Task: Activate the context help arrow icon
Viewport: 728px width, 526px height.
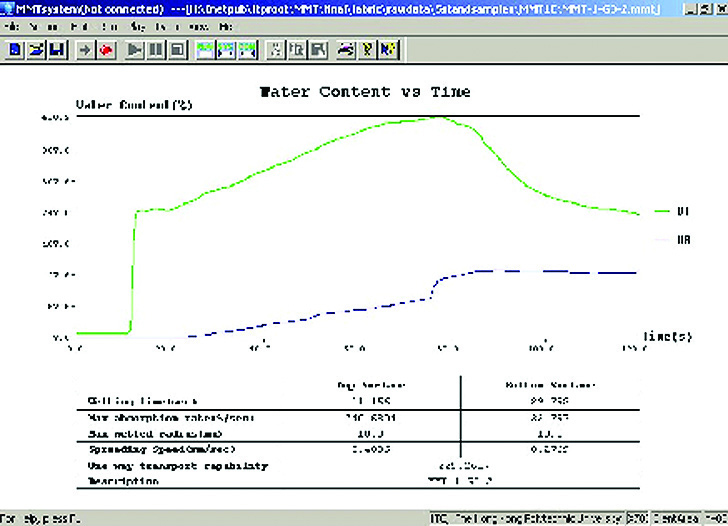Action: point(387,48)
